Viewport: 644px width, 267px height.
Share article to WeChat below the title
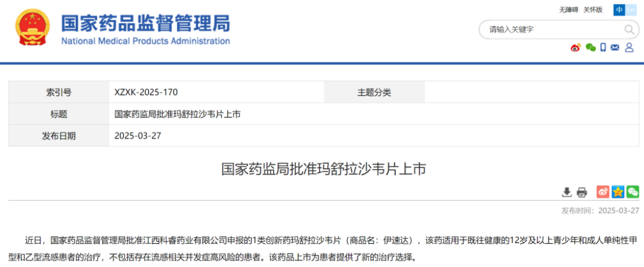pyautogui.click(x=632, y=192)
